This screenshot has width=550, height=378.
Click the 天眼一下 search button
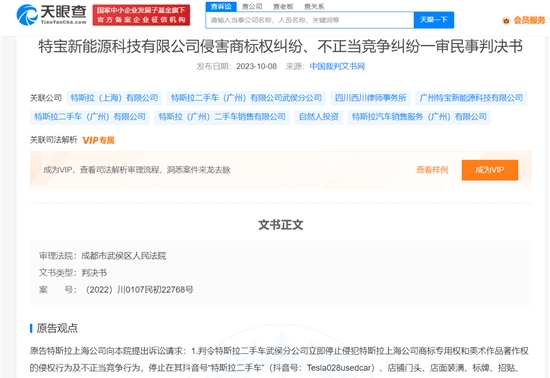[x=434, y=20]
